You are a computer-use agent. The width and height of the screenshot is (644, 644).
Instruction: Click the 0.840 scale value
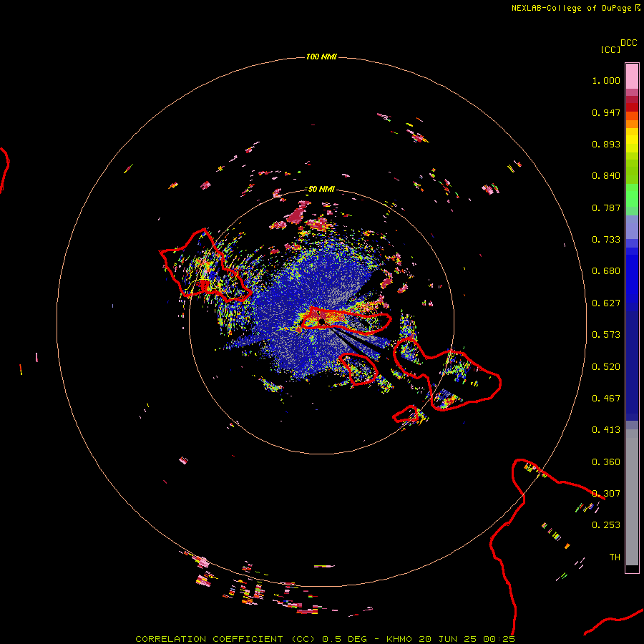[x=606, y=176]
